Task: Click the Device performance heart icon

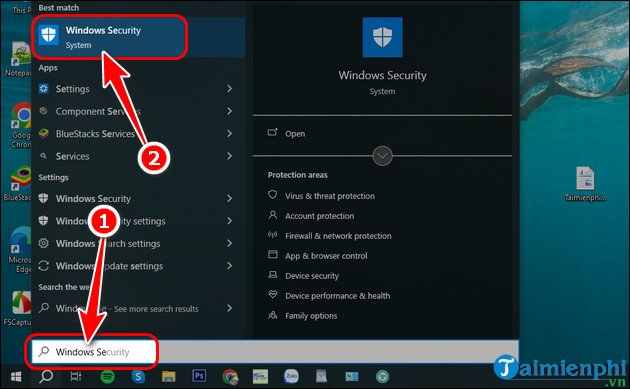Action: 273,295
